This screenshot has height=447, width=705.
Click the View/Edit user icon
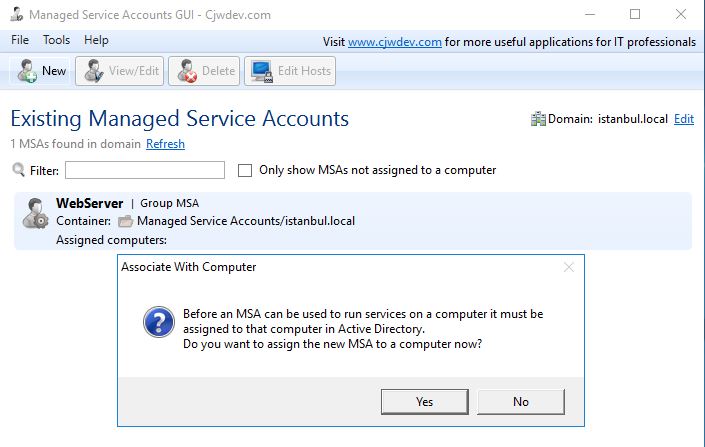pyautogui.click(x=94, y=71)
